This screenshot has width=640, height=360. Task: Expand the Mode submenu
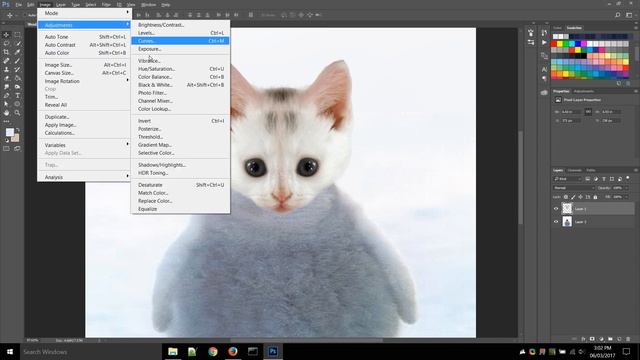pos(84,13)
